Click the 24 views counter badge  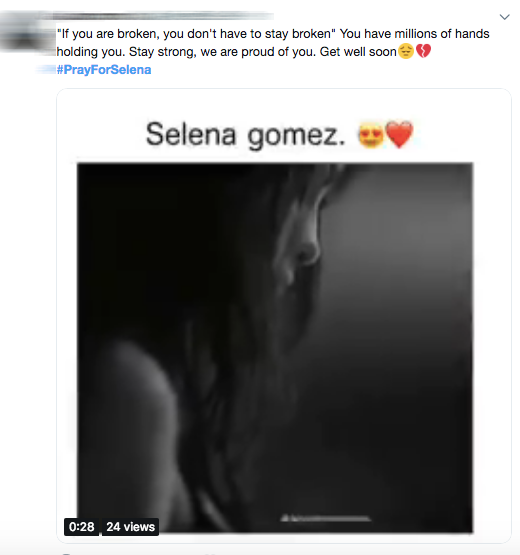click(131, 527)
